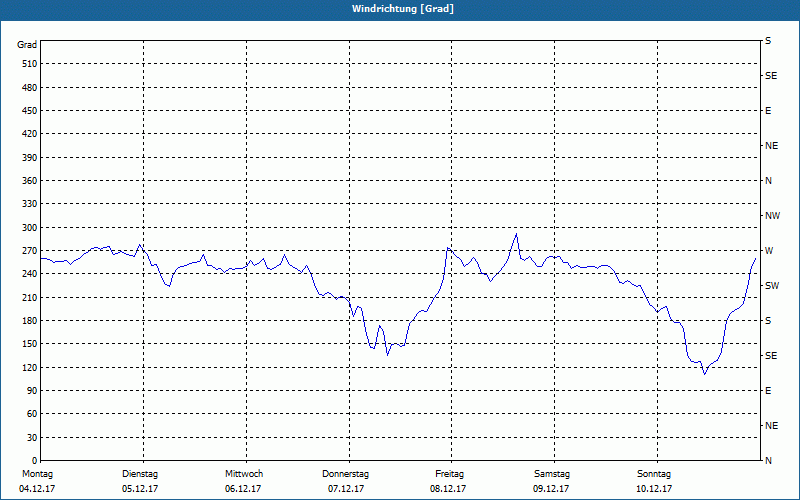Screen dimensions: 800x500
Task: Click the 'E' compass label level with 90
Action: [768, 391]
